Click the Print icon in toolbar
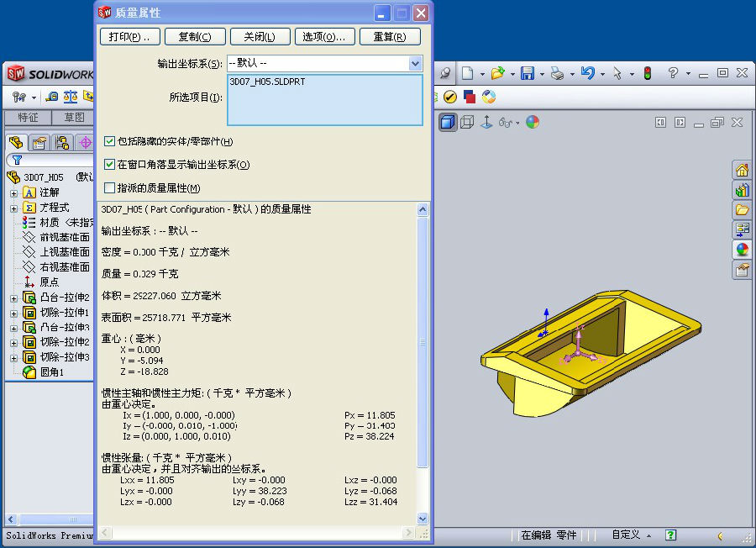This screenshot has width=756, height=548. pos(557,73)
